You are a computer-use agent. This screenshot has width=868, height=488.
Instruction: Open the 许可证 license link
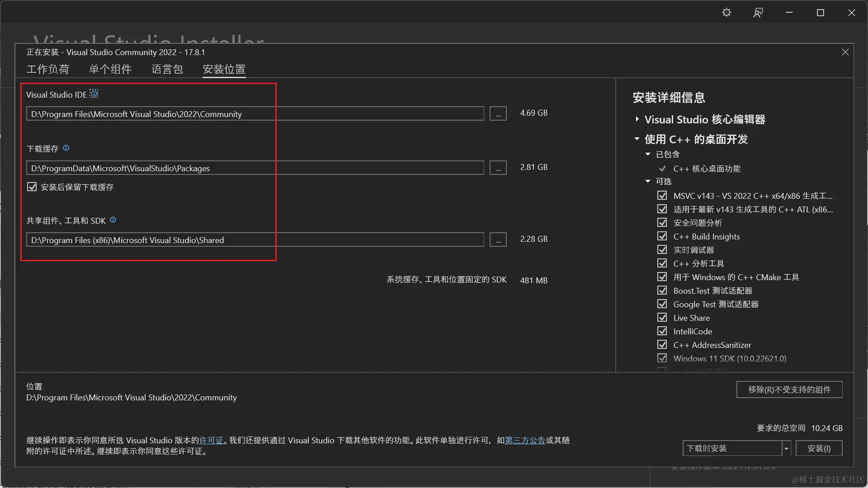click(x=211, y=440)
